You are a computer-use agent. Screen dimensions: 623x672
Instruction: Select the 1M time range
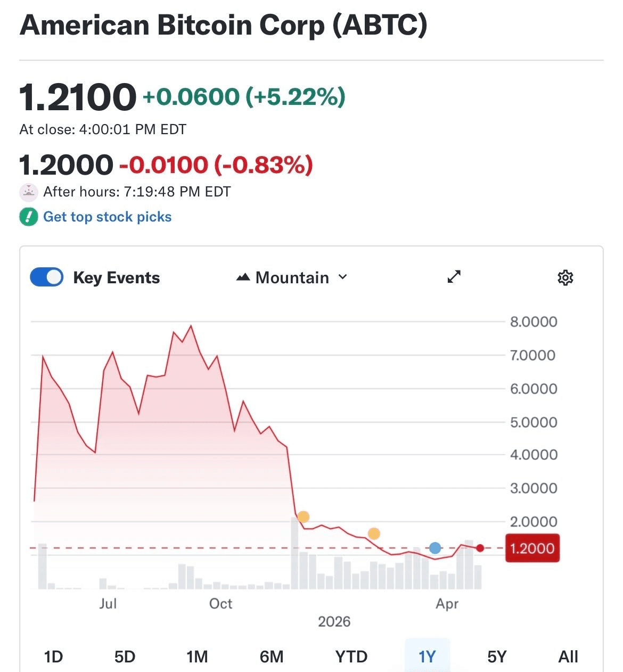coord(197,657)
